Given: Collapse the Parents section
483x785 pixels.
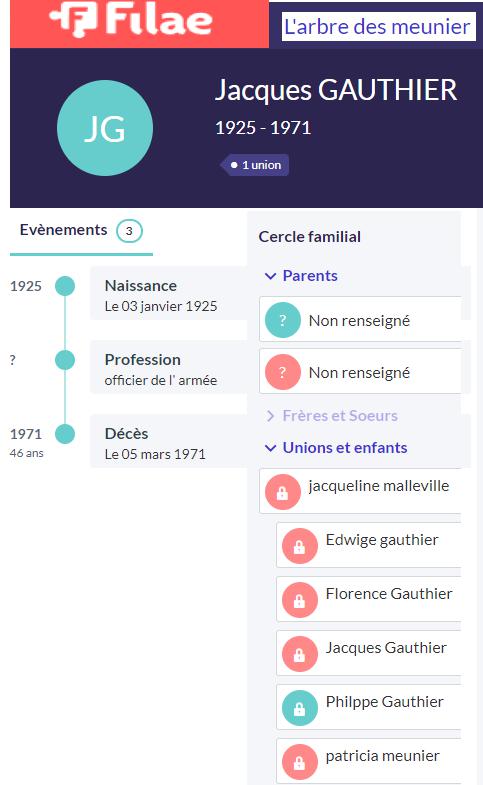Looking at the screenshot, I should pos(301,276).
